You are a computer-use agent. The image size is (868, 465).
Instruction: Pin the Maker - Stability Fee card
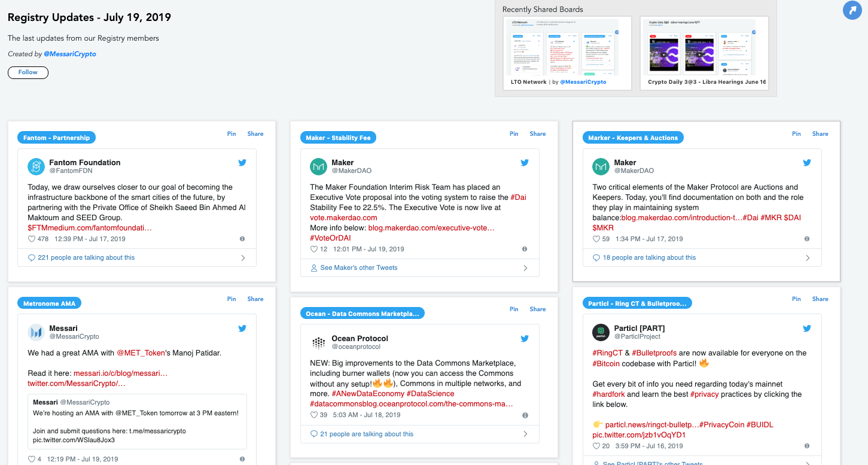[514, 134]
